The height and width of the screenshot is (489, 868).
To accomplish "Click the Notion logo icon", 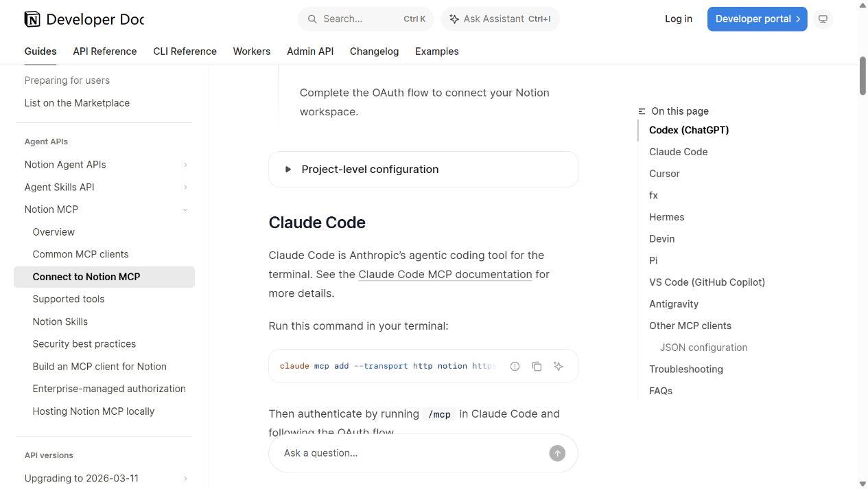I will click(x=32, y=19).
